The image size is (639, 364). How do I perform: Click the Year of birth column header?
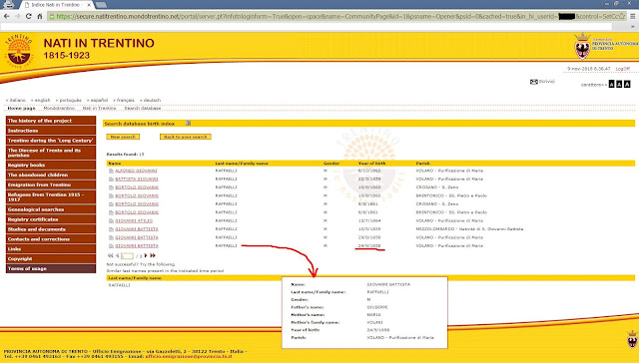coord(371,164)
